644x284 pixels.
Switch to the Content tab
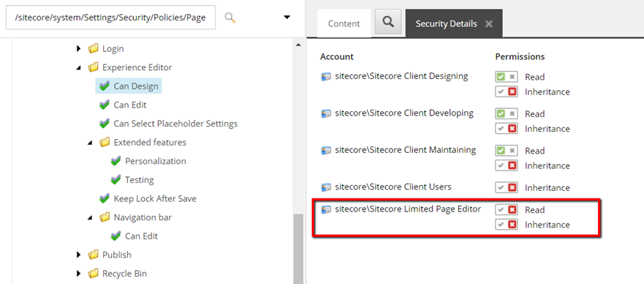[344, 23]
